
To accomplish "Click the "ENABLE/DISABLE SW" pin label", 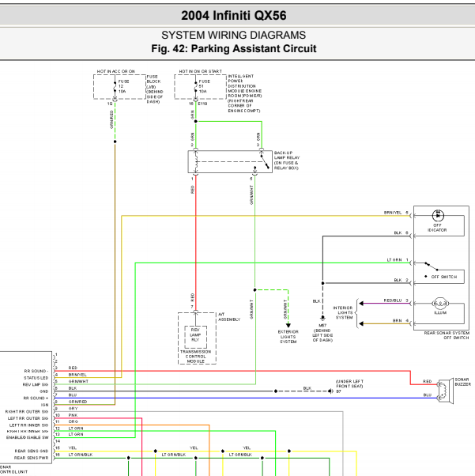I will click(28, 437).
